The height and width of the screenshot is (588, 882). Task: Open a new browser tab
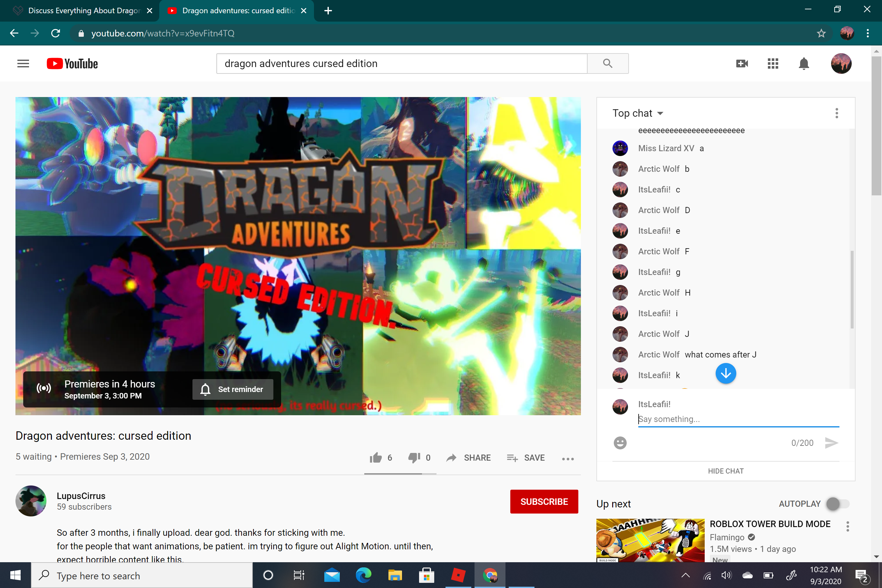click(x=328, y=11)
